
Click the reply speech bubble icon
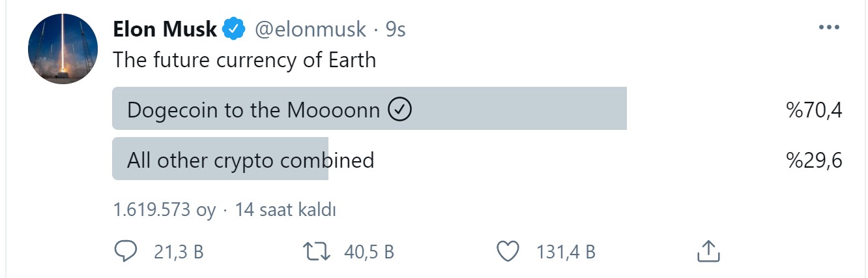(x=126, y=251)
